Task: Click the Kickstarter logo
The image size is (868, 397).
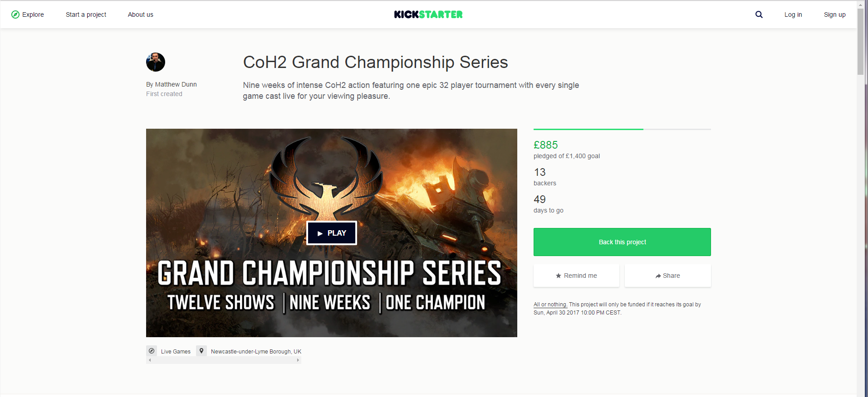Action: [x=428, y=15]
